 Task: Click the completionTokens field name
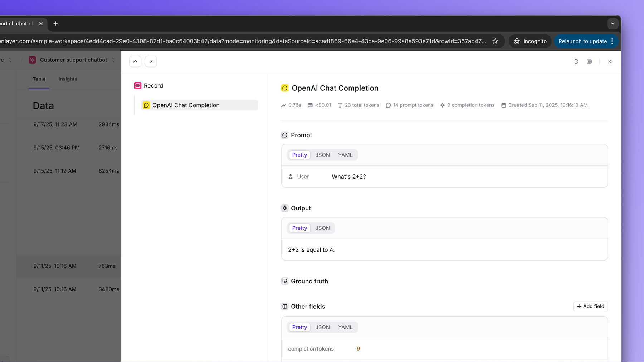(311, 349)
